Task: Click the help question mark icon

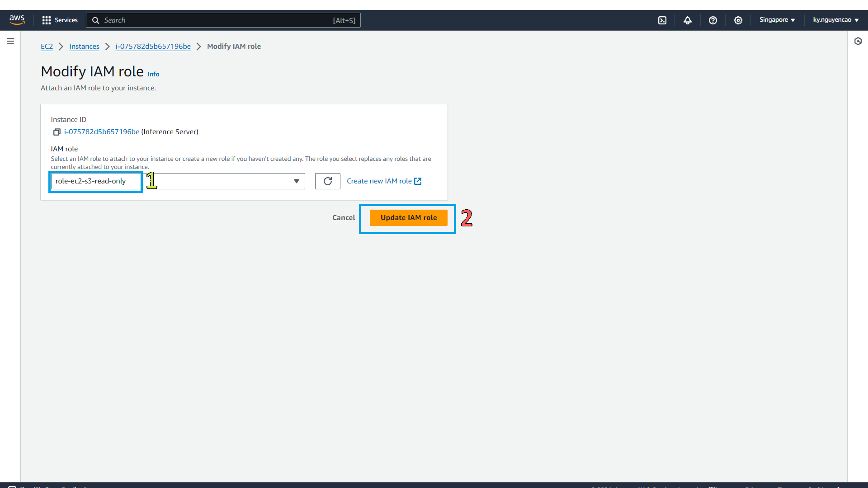Action: pyautogui.click(x=713, y=20)
